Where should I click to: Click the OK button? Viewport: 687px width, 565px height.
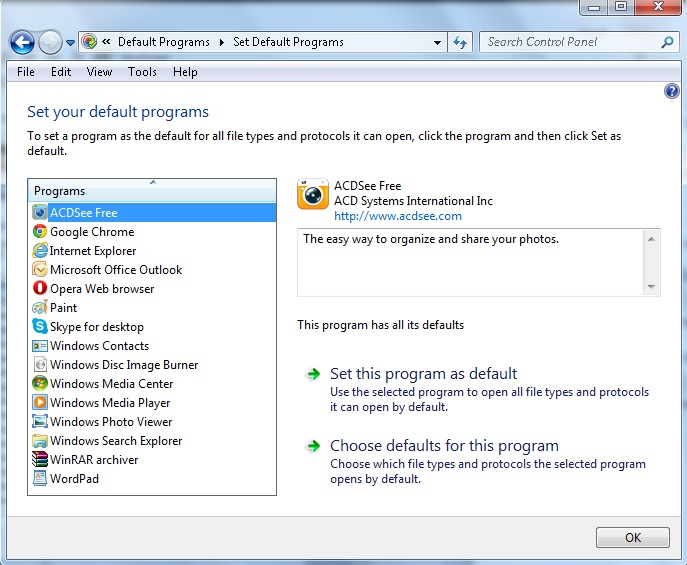pos(632,537)
